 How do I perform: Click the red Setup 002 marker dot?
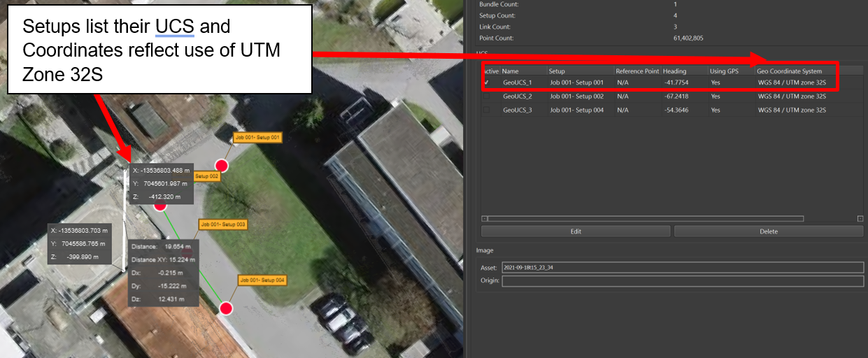point(160,205)
